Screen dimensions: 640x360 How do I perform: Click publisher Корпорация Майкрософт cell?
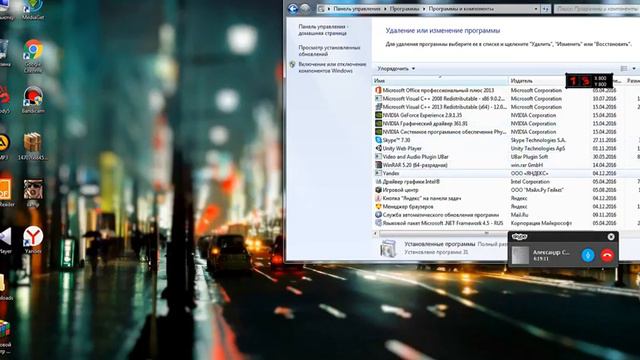(x=541, y=223)
